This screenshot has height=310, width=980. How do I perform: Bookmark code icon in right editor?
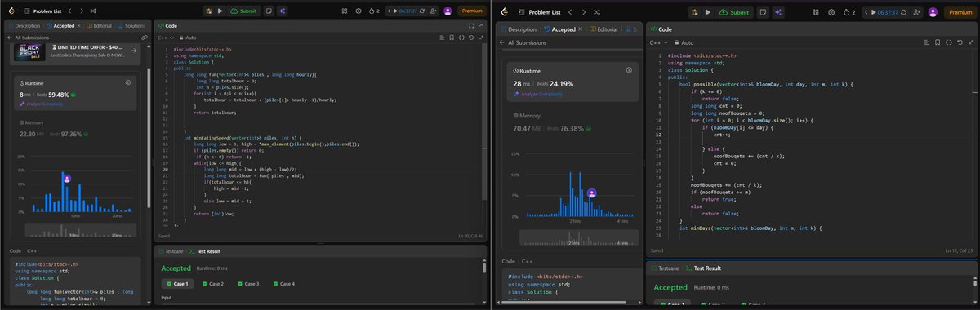pos(938,42)
